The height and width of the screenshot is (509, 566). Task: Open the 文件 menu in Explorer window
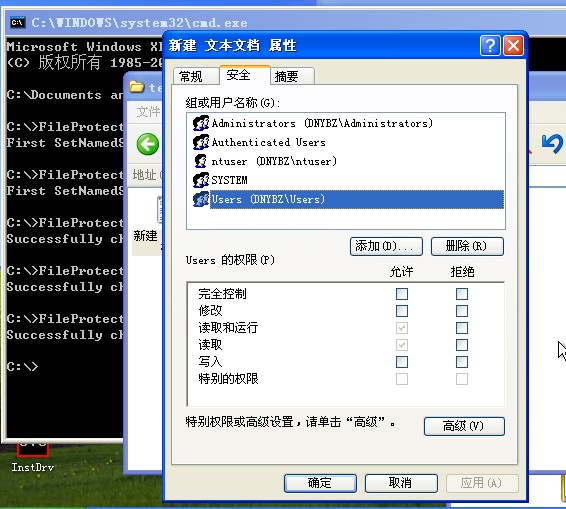[x=148, y=112]
